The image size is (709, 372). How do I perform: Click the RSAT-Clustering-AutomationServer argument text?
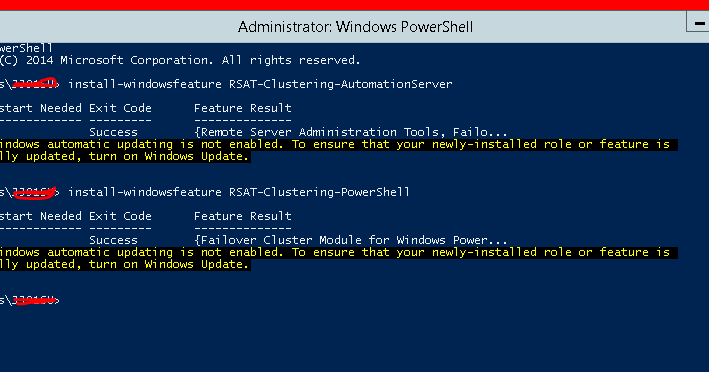tap(340, 84)
